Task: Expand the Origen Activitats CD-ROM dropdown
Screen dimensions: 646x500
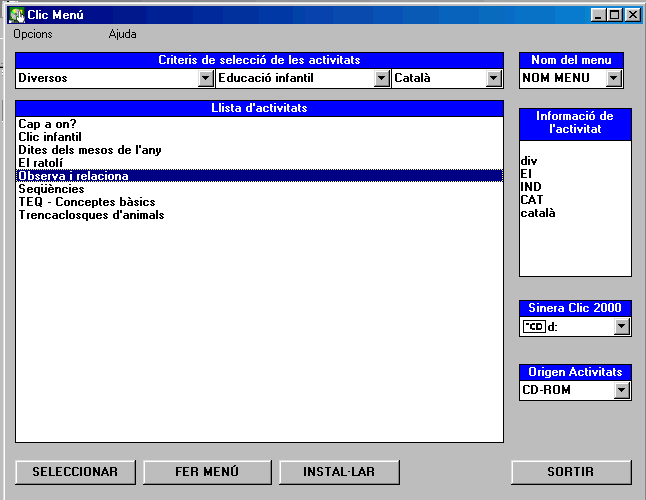Action: coord(621,390)
